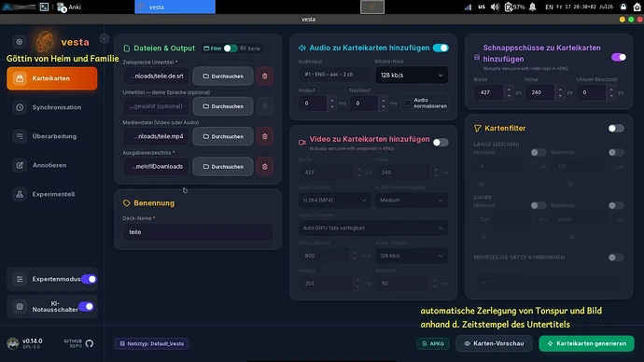Click the Dateien & Output document icon

[x=127, y=49]
